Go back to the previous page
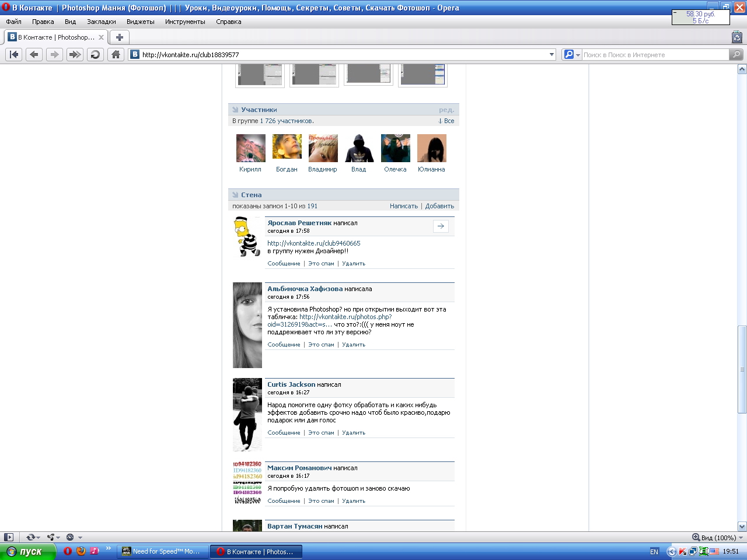The image size is (747, 560). click(x=34, y=54)
